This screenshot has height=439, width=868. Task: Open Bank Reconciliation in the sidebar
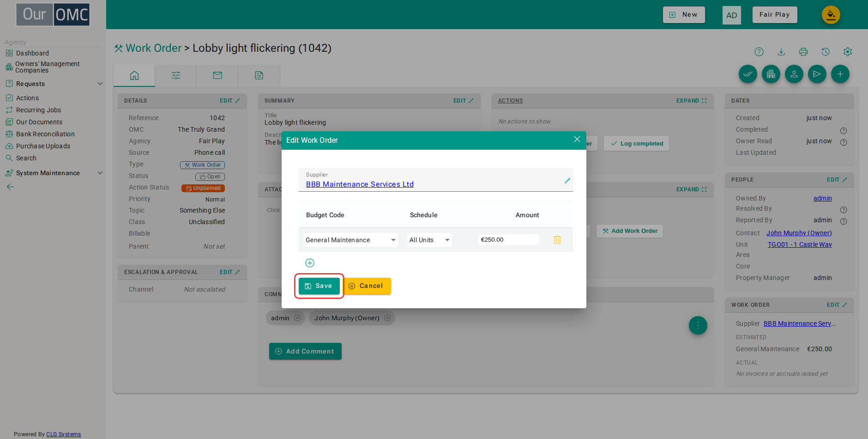tap(45, 134)
